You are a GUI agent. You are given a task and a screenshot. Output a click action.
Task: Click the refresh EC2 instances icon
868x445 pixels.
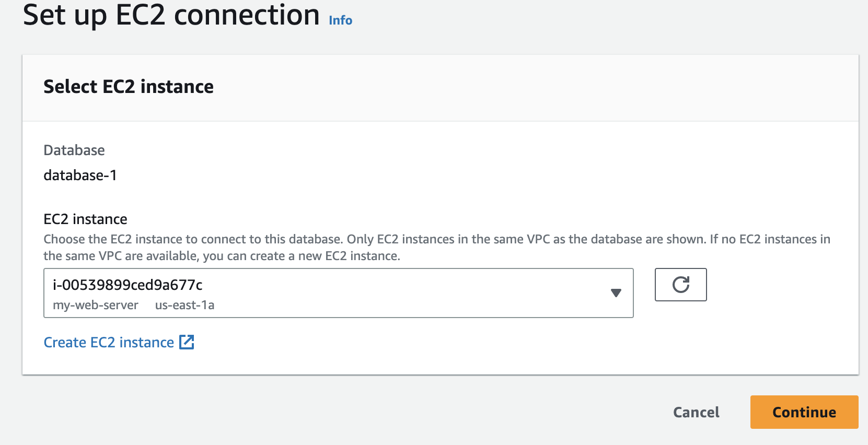[680, 285]
